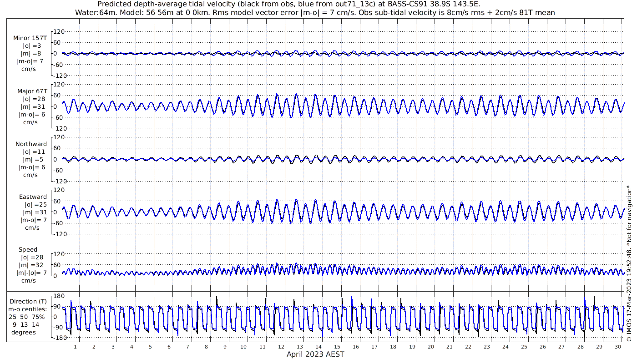Select the "Major 67T" panel label
Screen dimensions: 637x364
pyautogui.click(x=32, y=91)
